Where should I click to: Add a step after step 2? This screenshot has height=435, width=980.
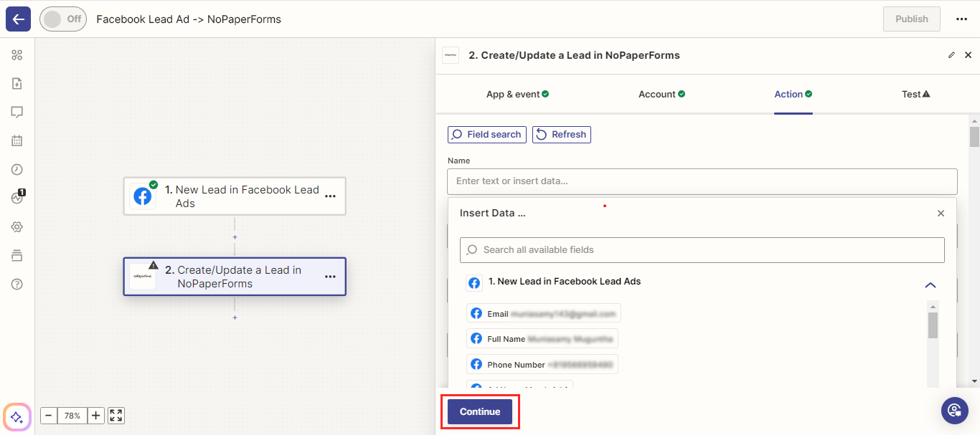click(235, 317)
